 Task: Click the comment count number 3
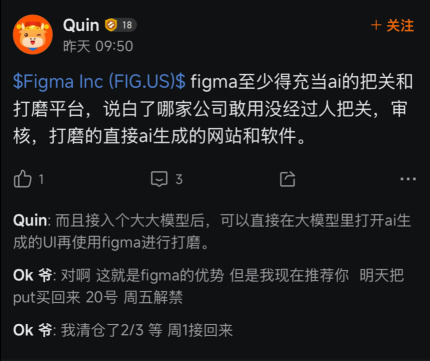pyautogui.click(x=179, y=179)
